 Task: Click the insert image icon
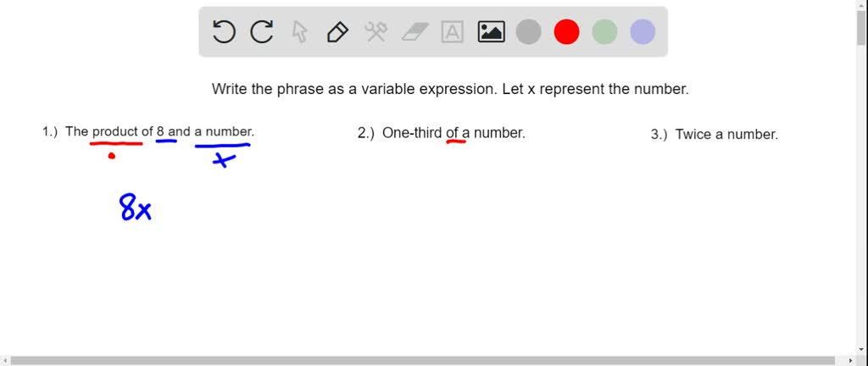[492, 32]
